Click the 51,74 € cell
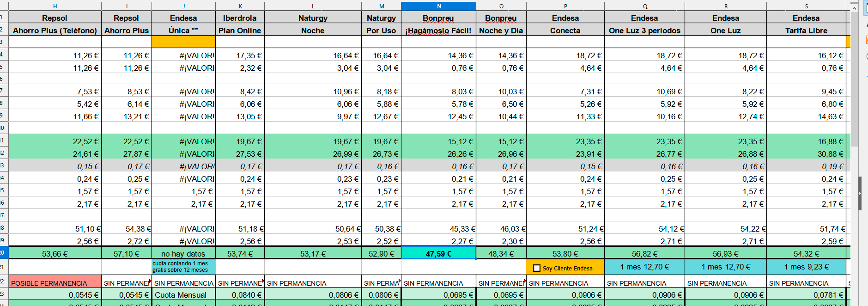The width and height of the screenshot is (868, 306). (x=807, y=229)
